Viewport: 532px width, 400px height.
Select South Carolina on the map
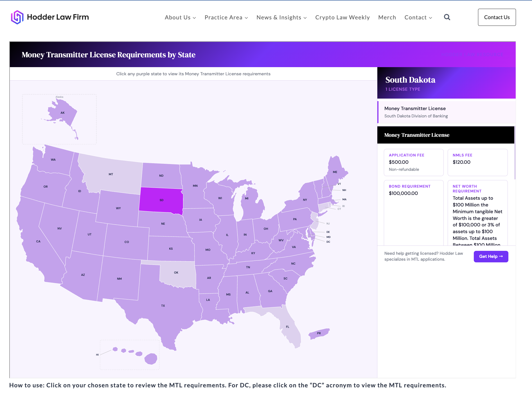point(285,278)
